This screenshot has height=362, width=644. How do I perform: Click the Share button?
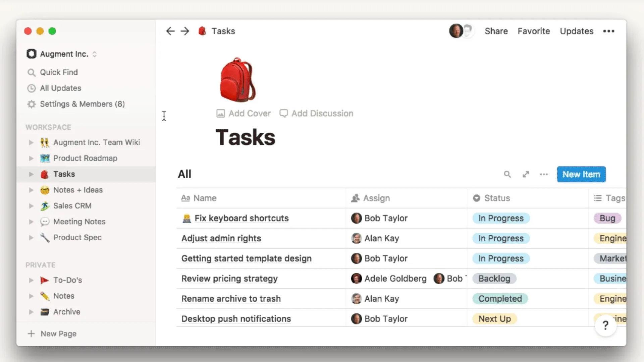click(x=496, y=31)
